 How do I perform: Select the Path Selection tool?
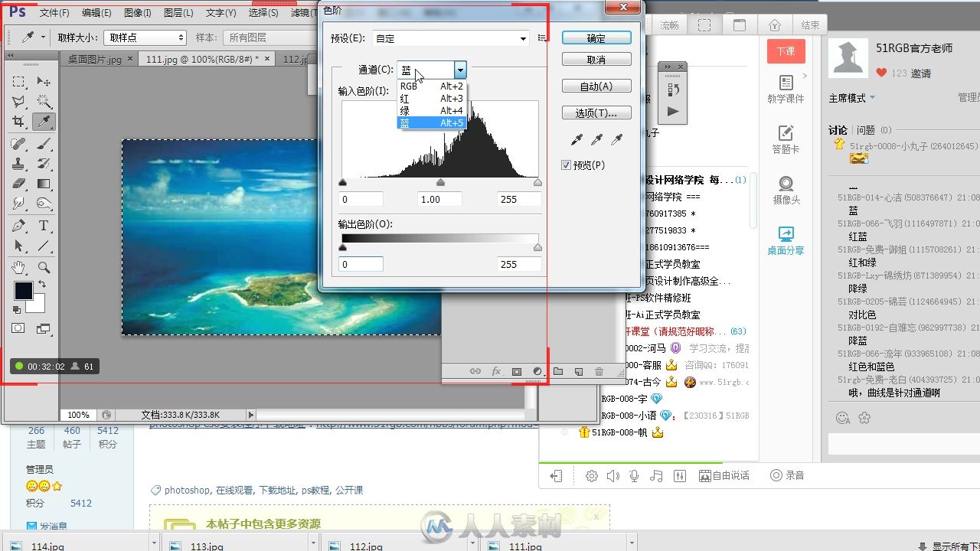tap(19, 246)
